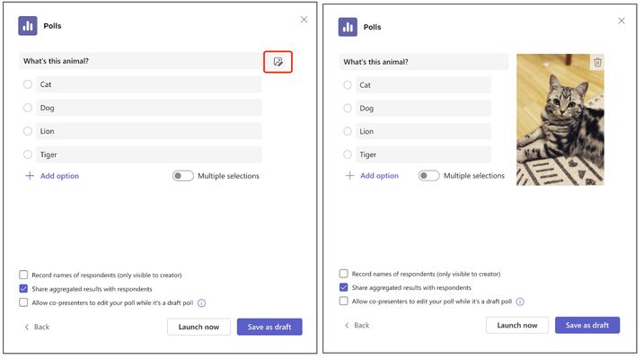Click Launch now in left dialog

pyautogui.click(x=198, y=327)
